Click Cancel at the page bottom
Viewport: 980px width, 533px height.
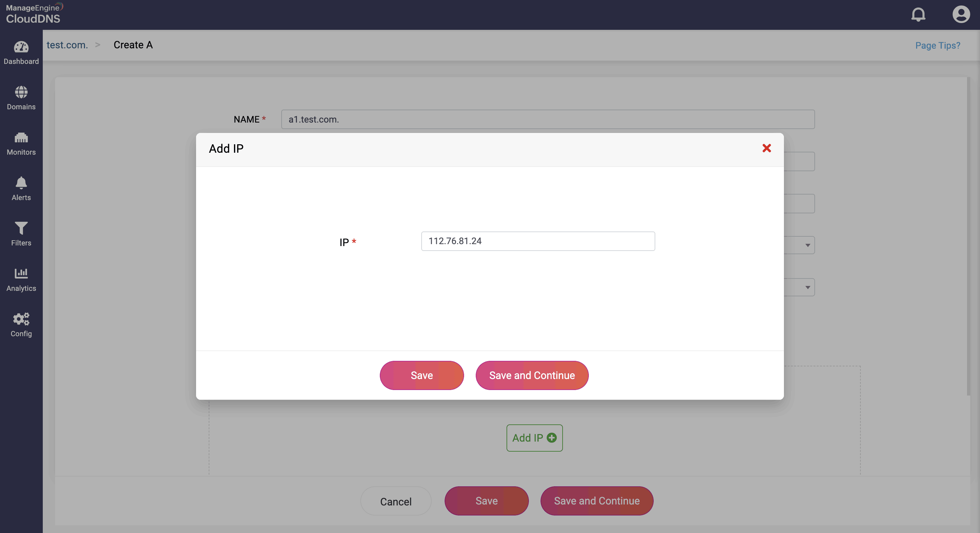coord(396,502)
